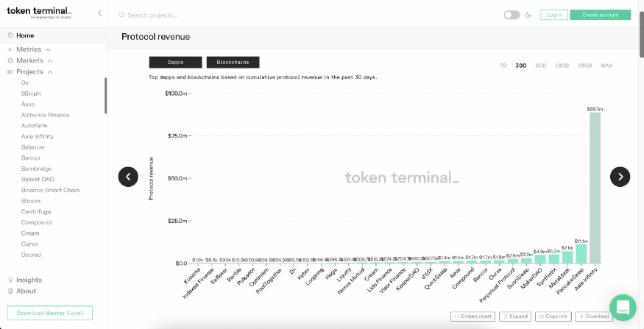Screen dimensions: 644x329
Task: Select the Dapps filter button
Action: [175, 63]
